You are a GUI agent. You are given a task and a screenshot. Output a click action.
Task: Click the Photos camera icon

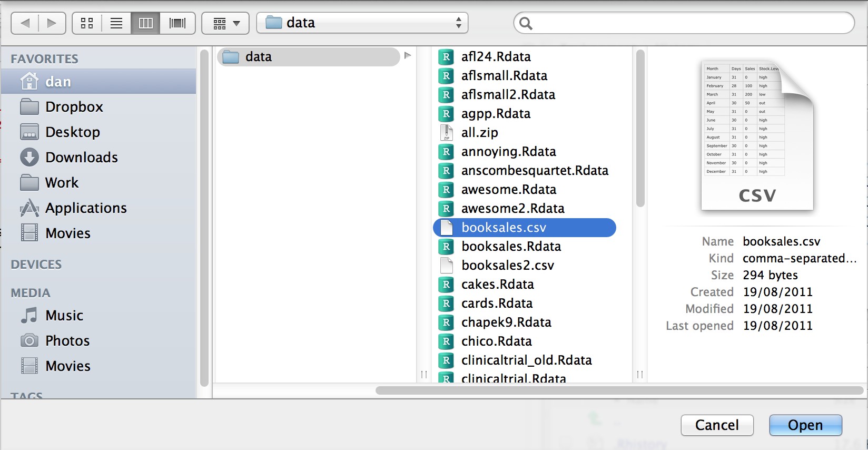tap(29, 341)
